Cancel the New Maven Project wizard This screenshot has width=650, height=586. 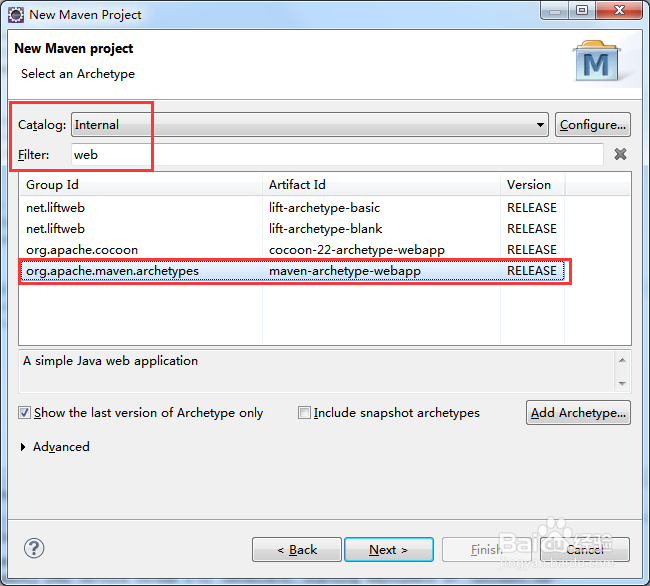[x=585, y=550]
